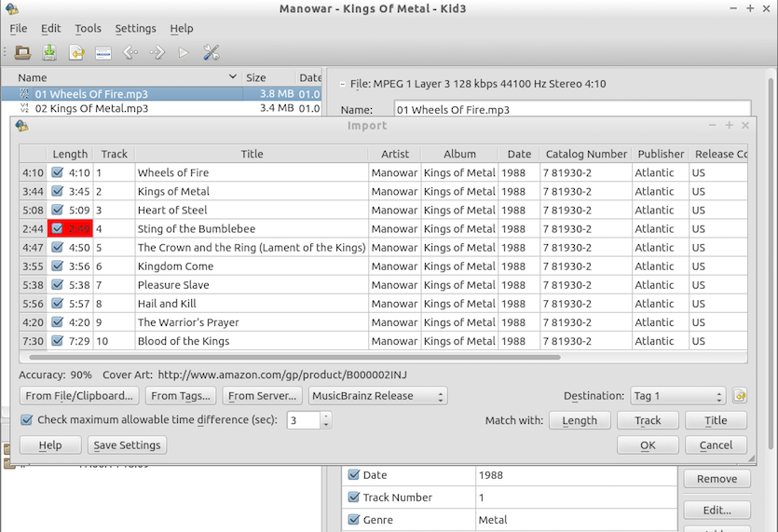The width and height of the screenshot is (778, 532).
Task: Confirm import with OK button
Action: (648, 445)
